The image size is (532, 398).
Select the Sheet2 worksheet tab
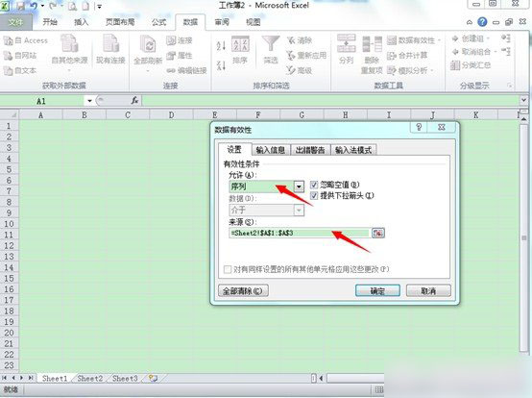(90, 379)
